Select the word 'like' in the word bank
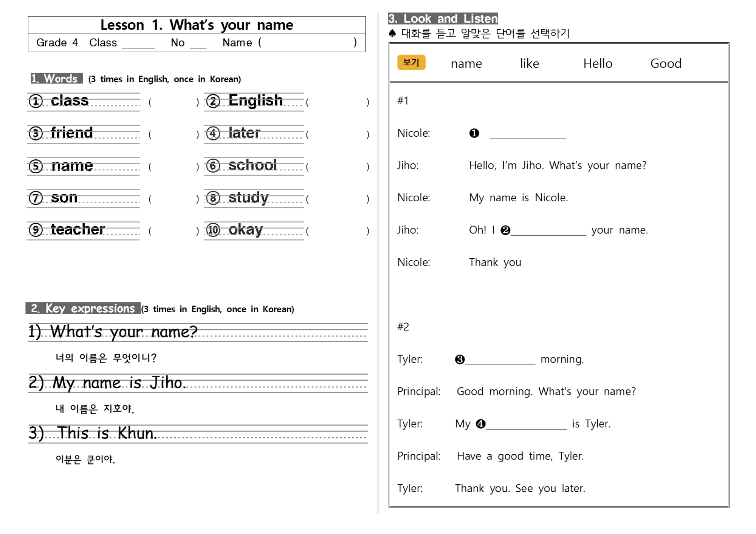Viewport: 756px width, 534px height. [x=530, y=63]
